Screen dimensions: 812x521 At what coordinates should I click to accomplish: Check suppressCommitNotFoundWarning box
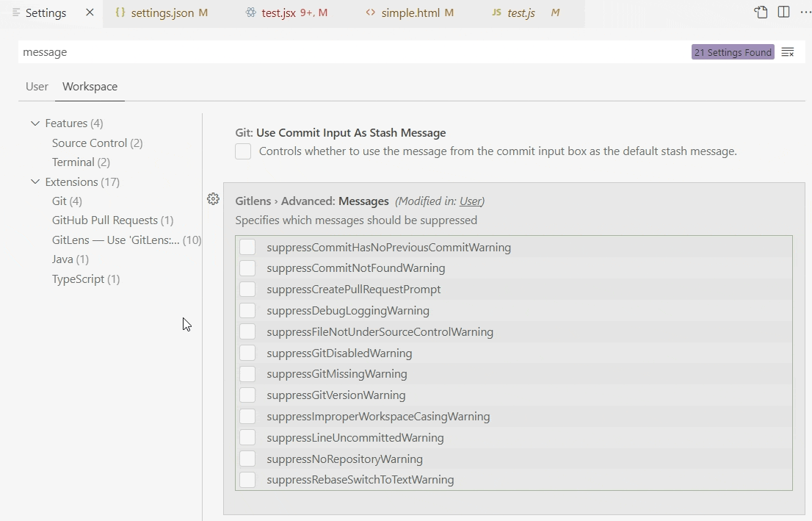[247, 268]
